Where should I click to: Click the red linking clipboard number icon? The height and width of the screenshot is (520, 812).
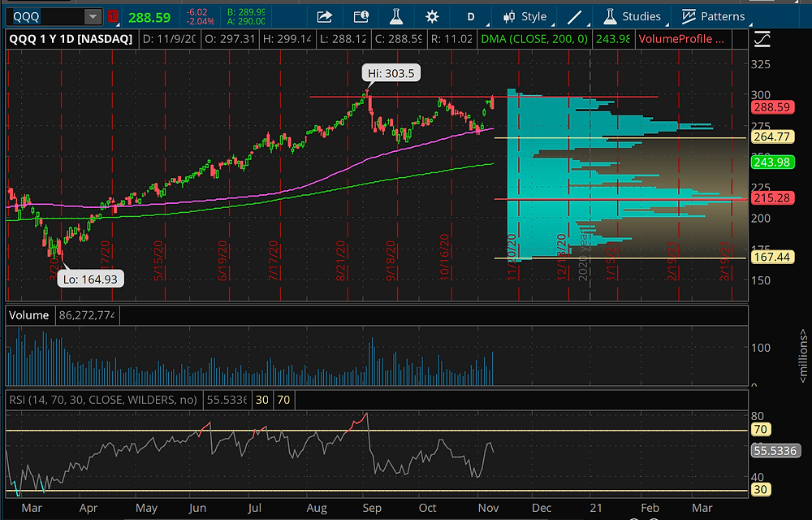[113, 17]
